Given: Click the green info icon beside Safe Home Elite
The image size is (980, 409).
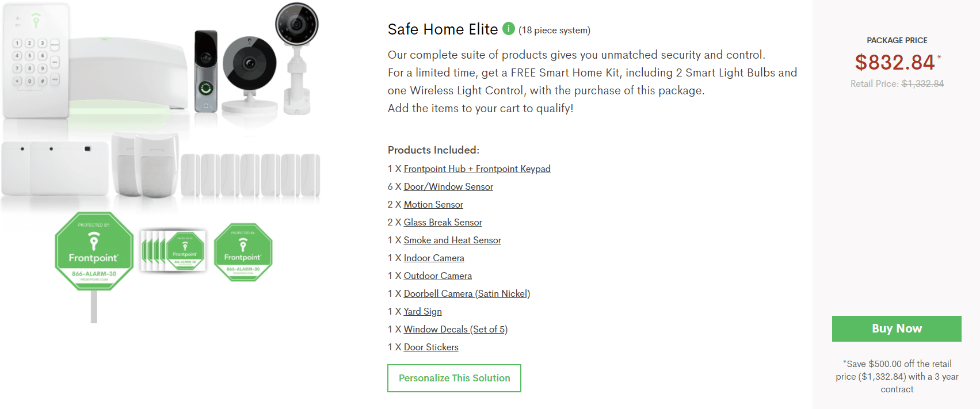Looking at the screenshot, I should [x=508, y=28].
